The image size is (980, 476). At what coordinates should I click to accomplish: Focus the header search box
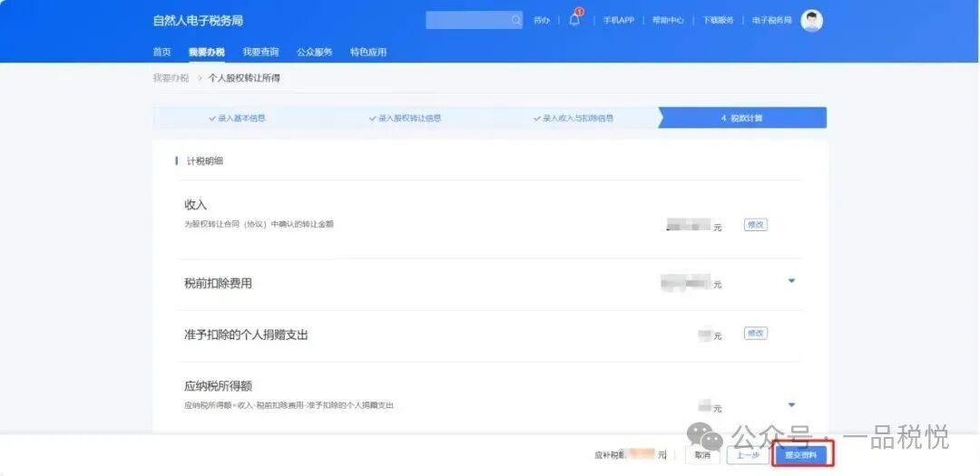coord(474,20)
